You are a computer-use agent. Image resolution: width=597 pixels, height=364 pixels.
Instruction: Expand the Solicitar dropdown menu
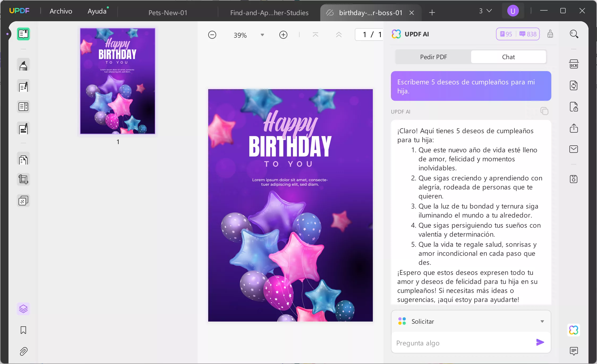[542, 321]
